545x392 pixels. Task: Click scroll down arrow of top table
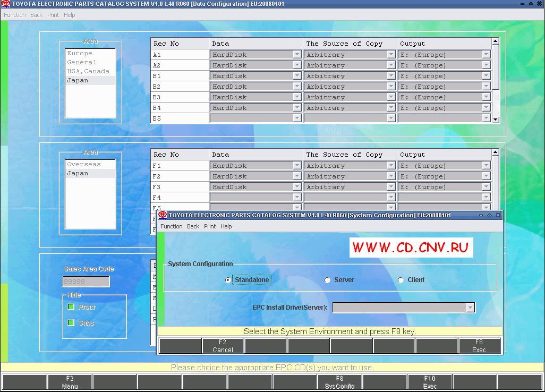click(x=496, y=119)
